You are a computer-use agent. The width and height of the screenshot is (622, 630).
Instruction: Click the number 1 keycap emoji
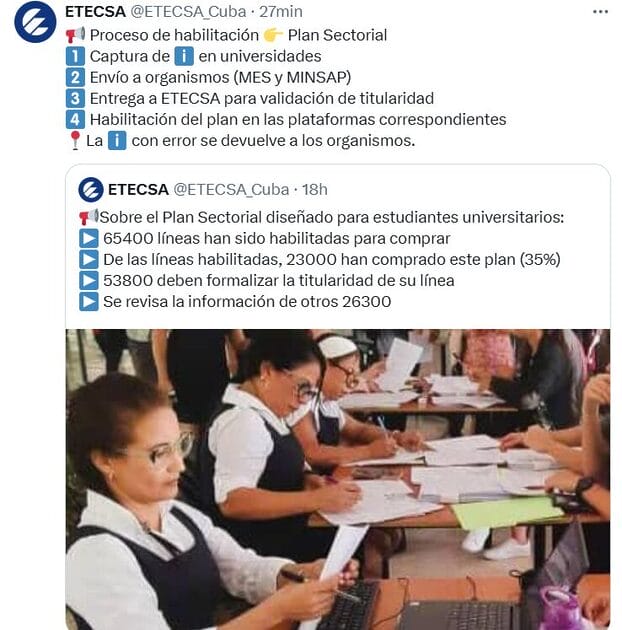click(75, 56)
